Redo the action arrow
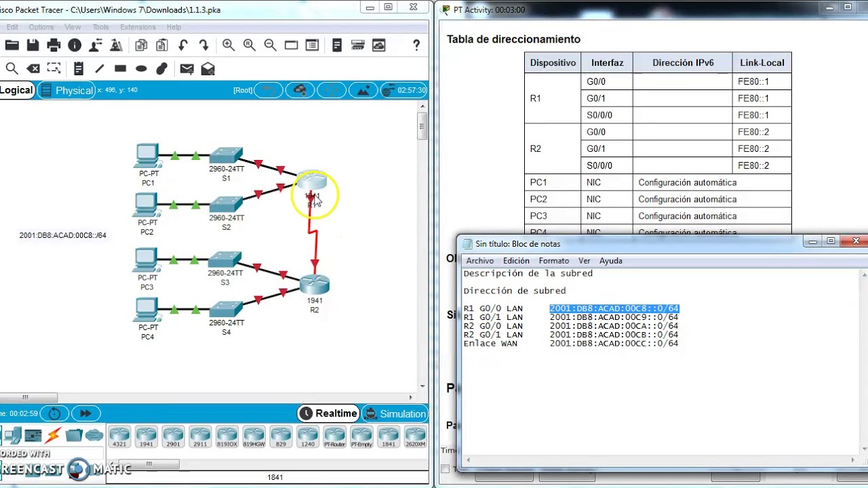The image size is (868, 488). [204, 45]
